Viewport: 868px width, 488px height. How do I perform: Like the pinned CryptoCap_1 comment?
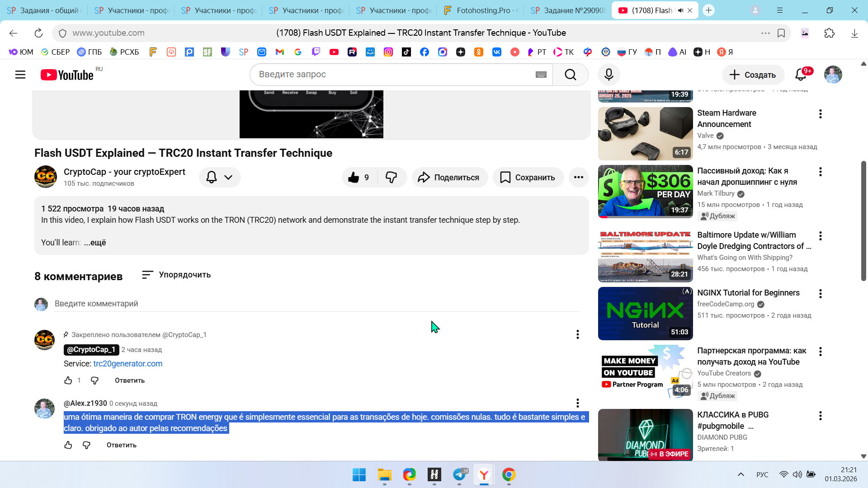pyautogui.click(x=68, y=380)
